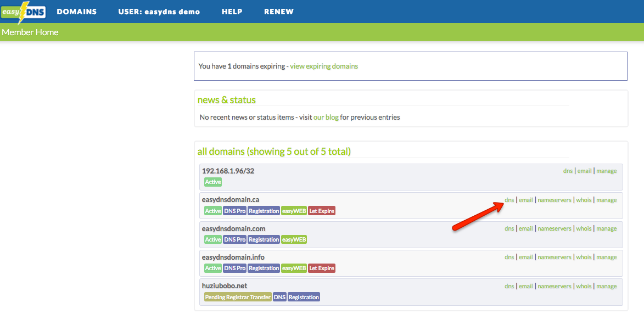Open the DOMAINS menu
This screenshot has width=644, height=319.
coord(77,12)
